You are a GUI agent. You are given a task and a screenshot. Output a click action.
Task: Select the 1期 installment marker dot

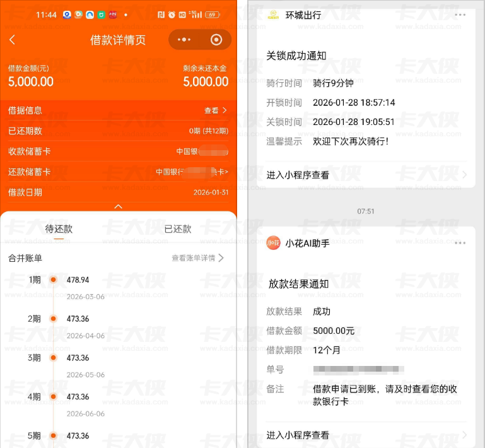pos(53,280)
